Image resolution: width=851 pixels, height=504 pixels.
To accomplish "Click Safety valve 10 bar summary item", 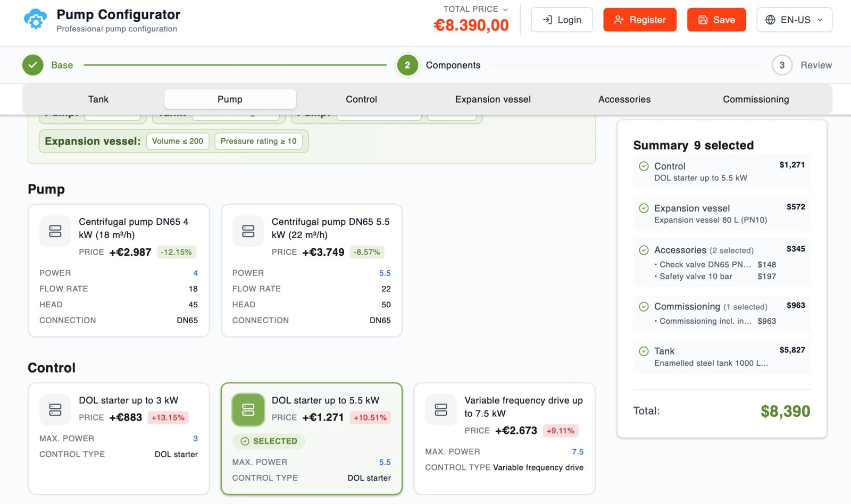I will pyautogui.click(x=715, y=276).
